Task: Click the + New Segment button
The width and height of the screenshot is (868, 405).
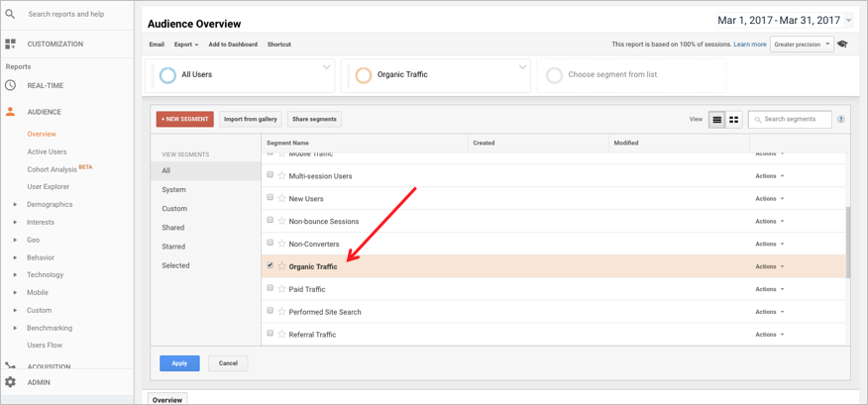Action: pyautogui.click(x=184, y=119)
